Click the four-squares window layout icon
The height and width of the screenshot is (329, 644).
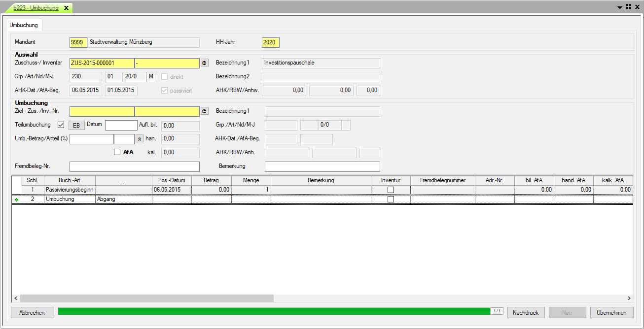[629, 6]
